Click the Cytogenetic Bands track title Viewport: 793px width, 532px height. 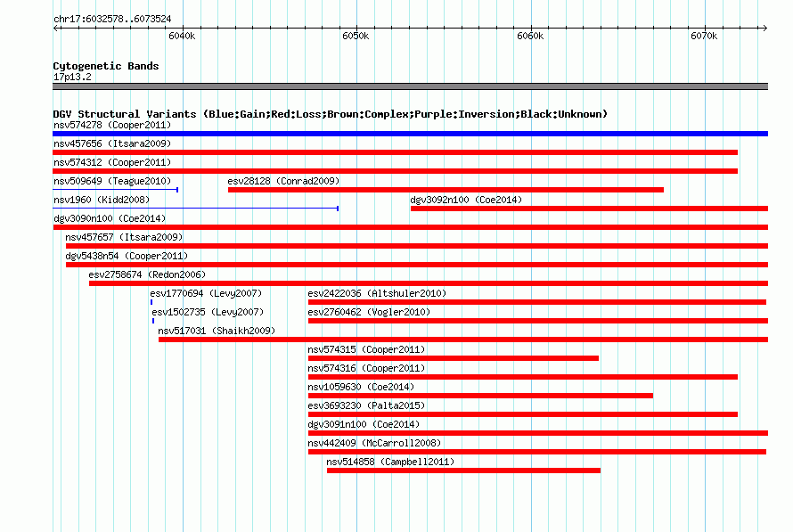coord(106,66)
